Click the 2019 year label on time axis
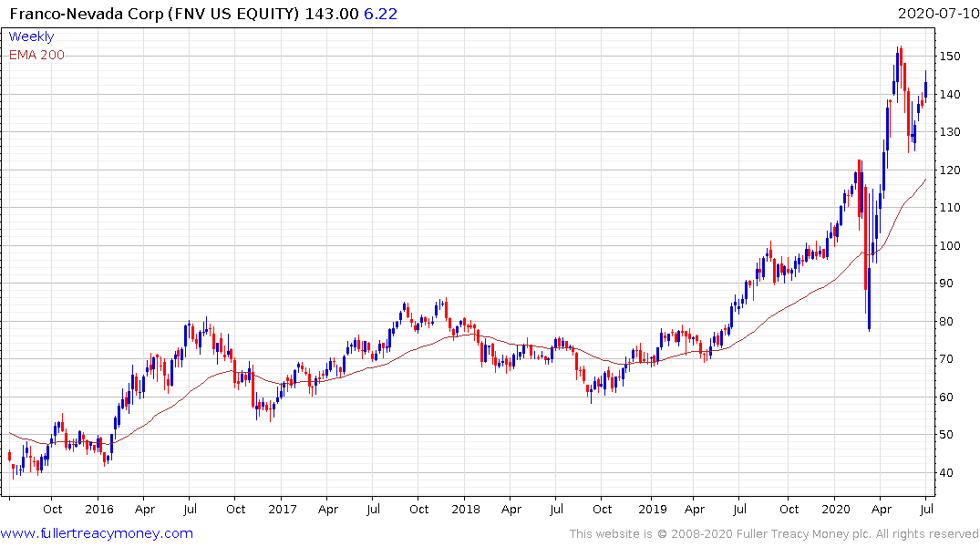This screenshot has height=547, width=980. click(x=653, y=510)
